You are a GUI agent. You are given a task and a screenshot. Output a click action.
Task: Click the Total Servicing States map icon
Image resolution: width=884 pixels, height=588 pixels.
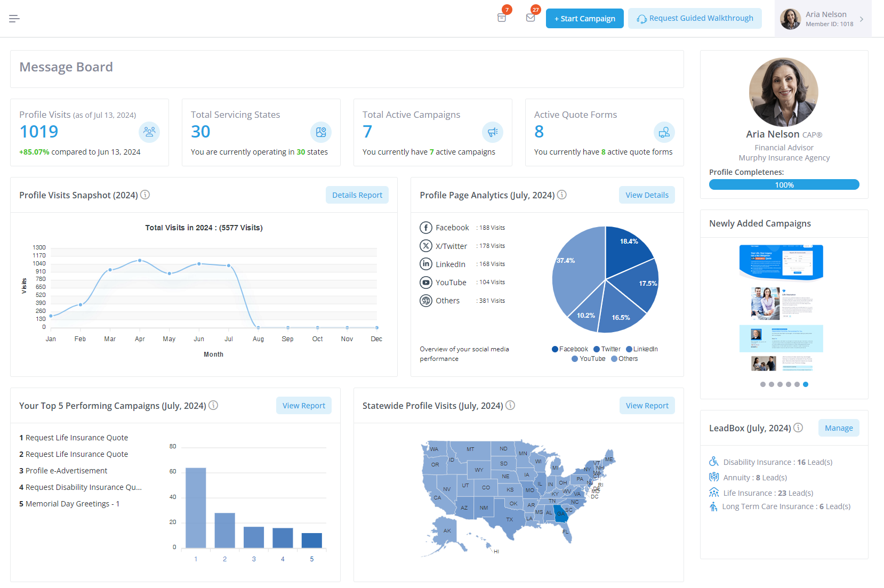321,132
